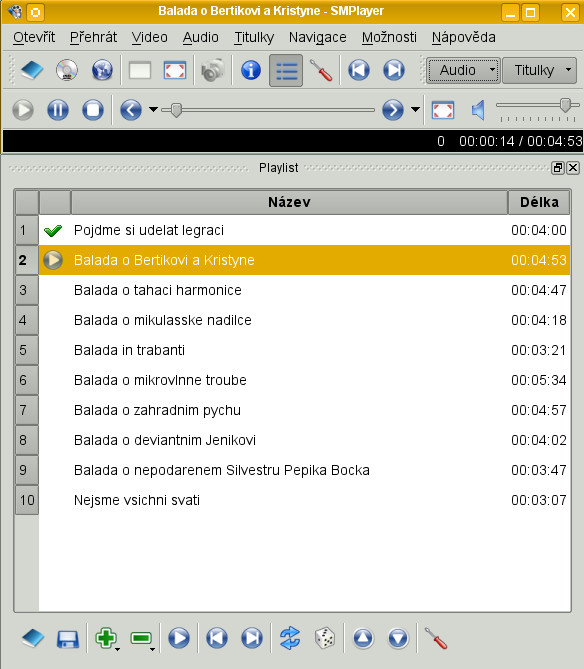Move selected playlist item up
The height and width of the screenshot is (669, 584).
tap(363, 638)
